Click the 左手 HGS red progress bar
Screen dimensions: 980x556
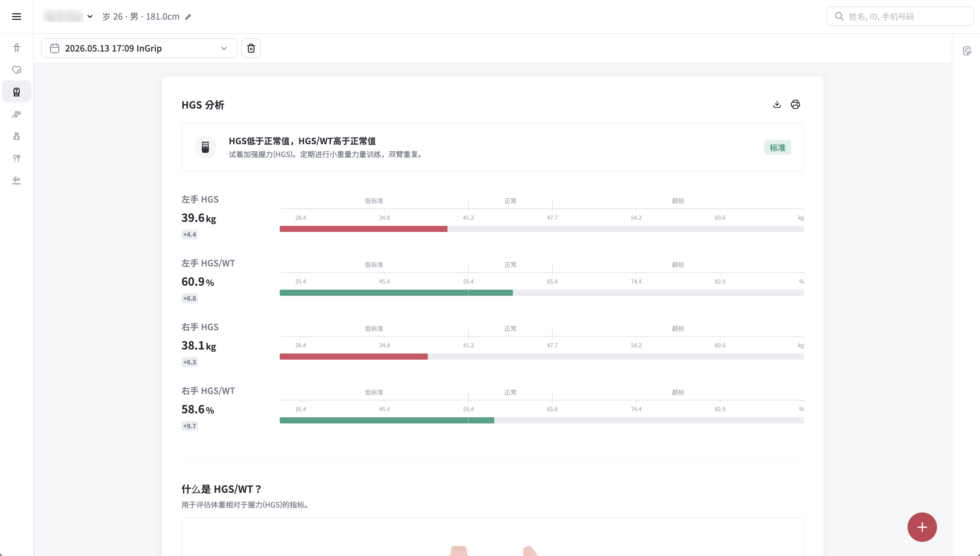(363, 229)
